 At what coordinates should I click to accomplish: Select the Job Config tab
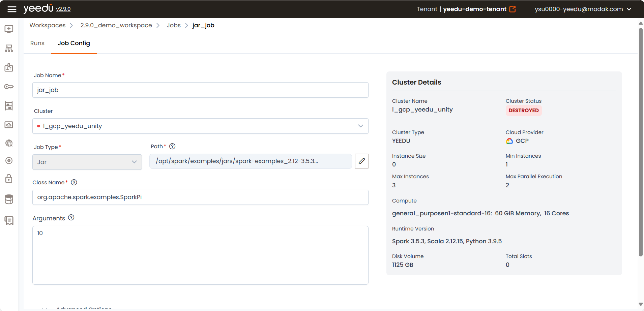pyautogui.click(x=74, y=43)
